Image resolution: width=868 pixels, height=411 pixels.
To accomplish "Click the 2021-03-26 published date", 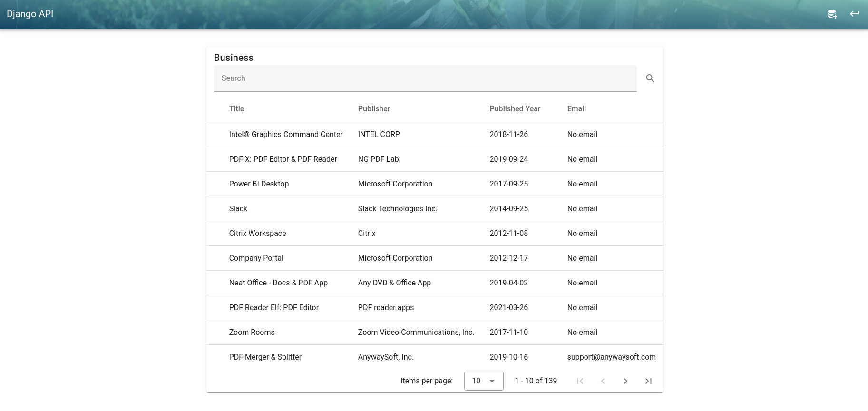I will 509,308.
